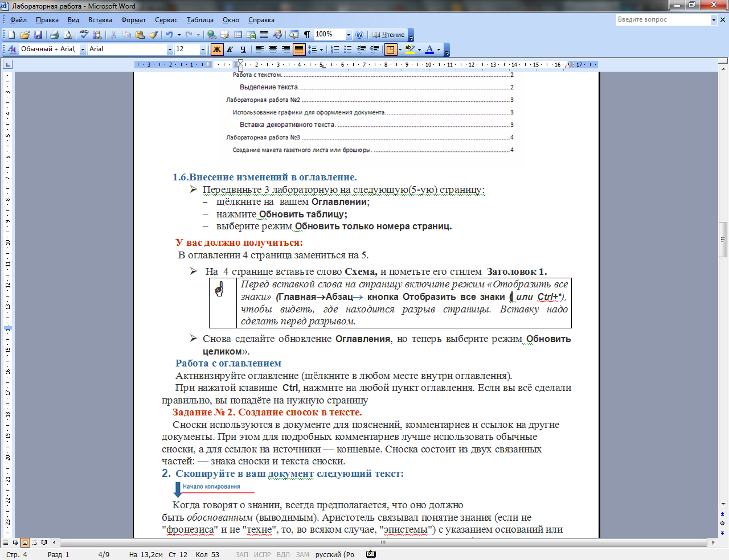Click the spelling status book icon

tap(371, 554)
